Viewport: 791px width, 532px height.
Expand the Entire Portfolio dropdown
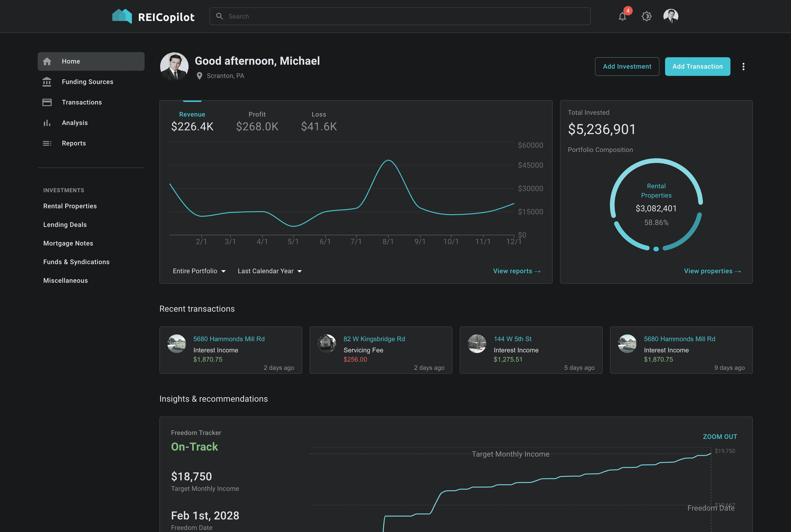click(199, 271)
